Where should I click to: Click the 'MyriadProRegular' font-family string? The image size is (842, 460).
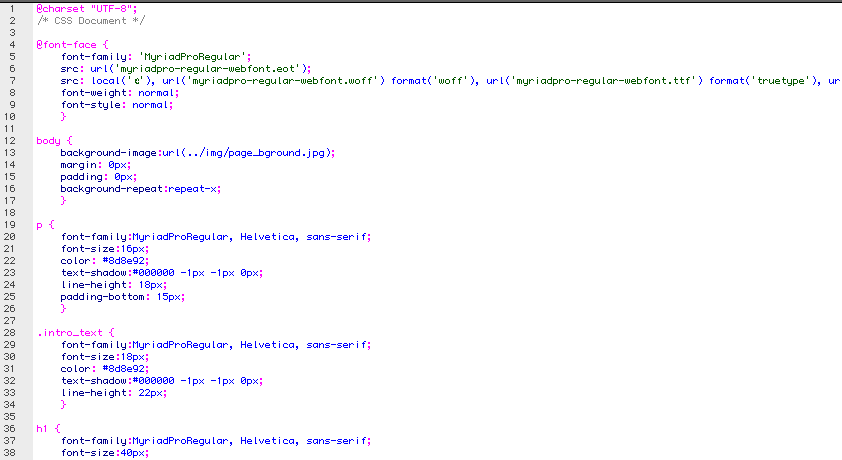191,57
